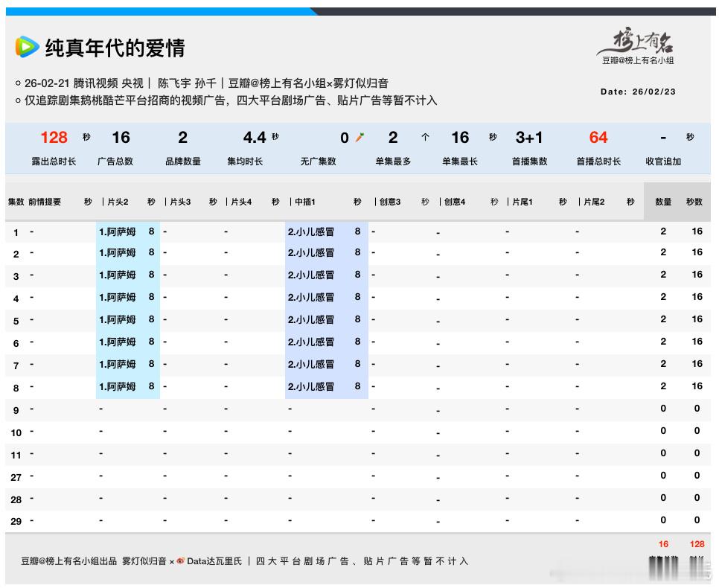Click the carrot icon beside 无广集数 value
The width and height of the screenshot is (719, 588).
point(360,137)
